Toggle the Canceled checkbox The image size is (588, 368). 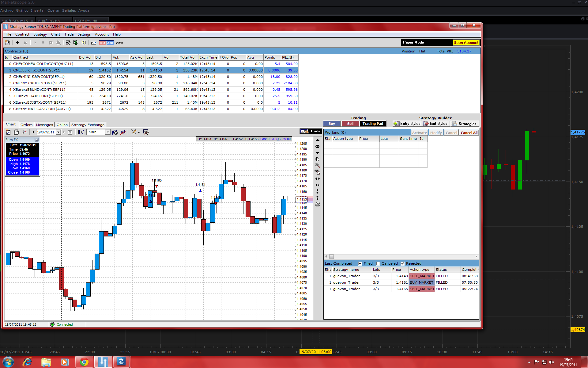tap(378, 263)
